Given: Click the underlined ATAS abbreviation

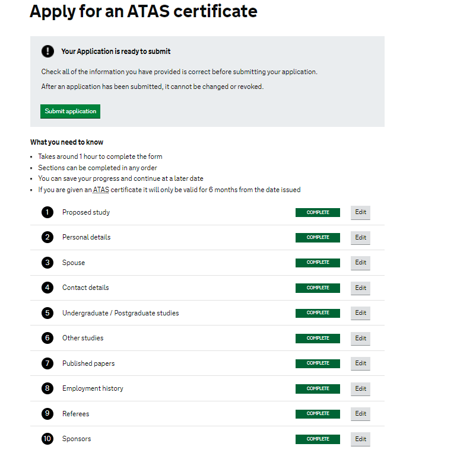Looking at the screenshot, I should (x=101, y=190).
